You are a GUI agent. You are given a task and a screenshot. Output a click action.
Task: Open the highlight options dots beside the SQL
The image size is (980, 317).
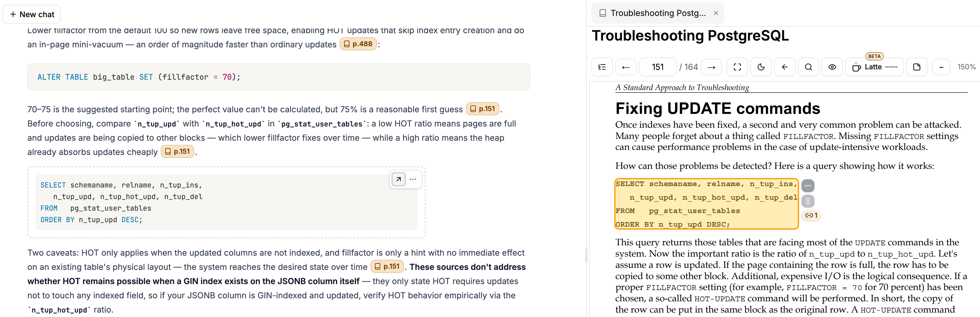(808, 186)
